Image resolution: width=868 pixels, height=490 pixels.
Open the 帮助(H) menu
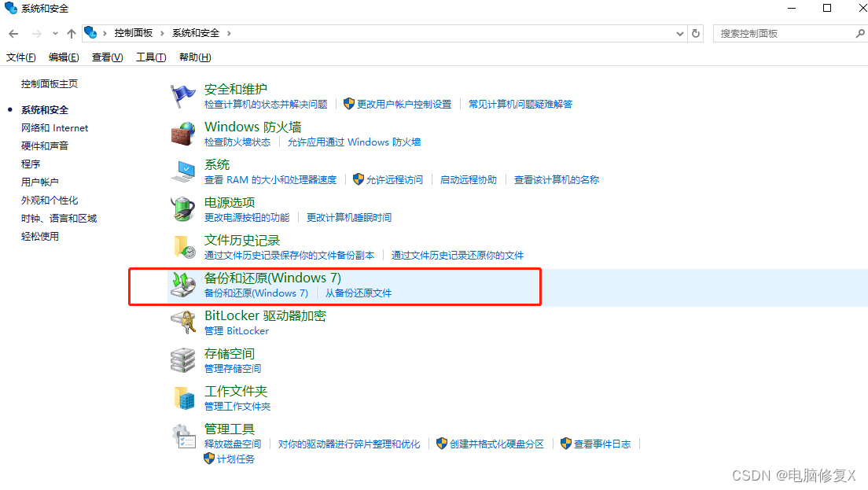point(195,57)
